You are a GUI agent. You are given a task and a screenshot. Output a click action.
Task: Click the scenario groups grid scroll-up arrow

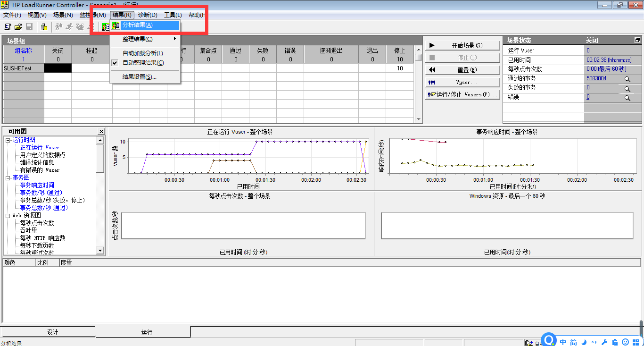pos(418,49)
